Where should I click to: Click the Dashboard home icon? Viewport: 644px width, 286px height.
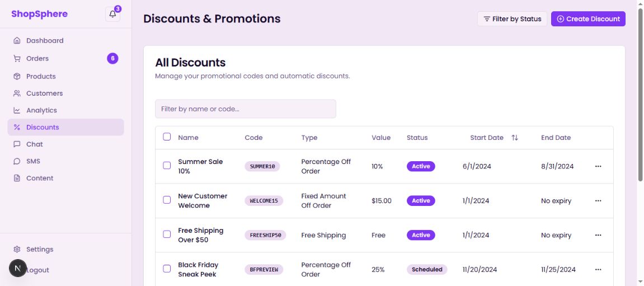click(17, 41)
